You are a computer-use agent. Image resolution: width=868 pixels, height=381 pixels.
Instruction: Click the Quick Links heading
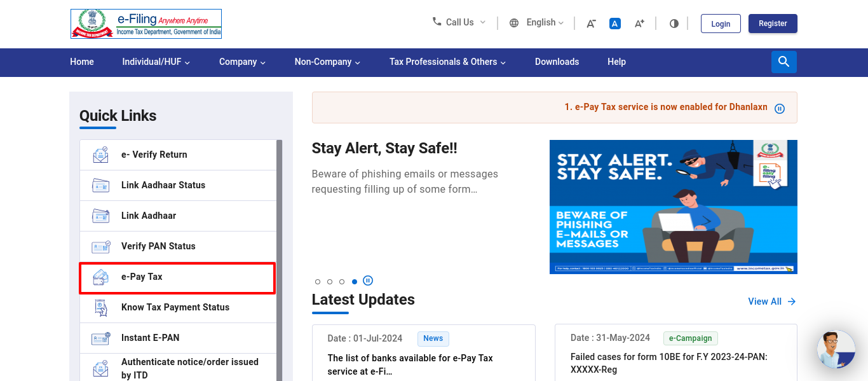coord(118,116)
